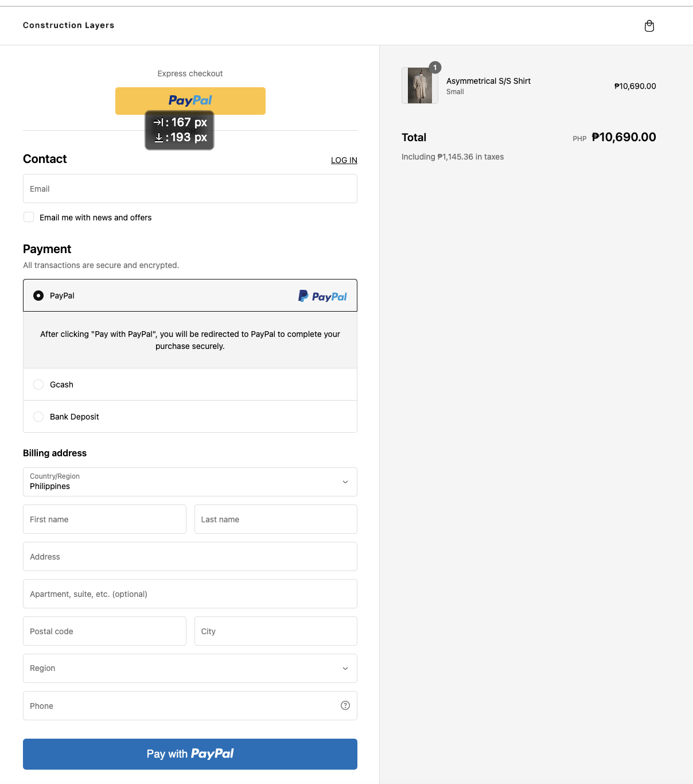Click the Billing address heading
Image resolution: width=693 pixels, height=784 pixels.
tap(54, 453)
